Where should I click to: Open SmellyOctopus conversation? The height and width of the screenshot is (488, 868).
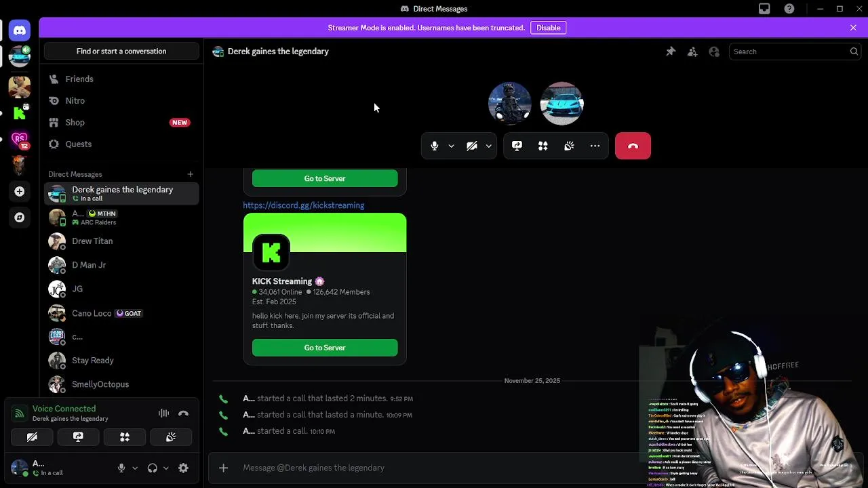pos(121,384)
